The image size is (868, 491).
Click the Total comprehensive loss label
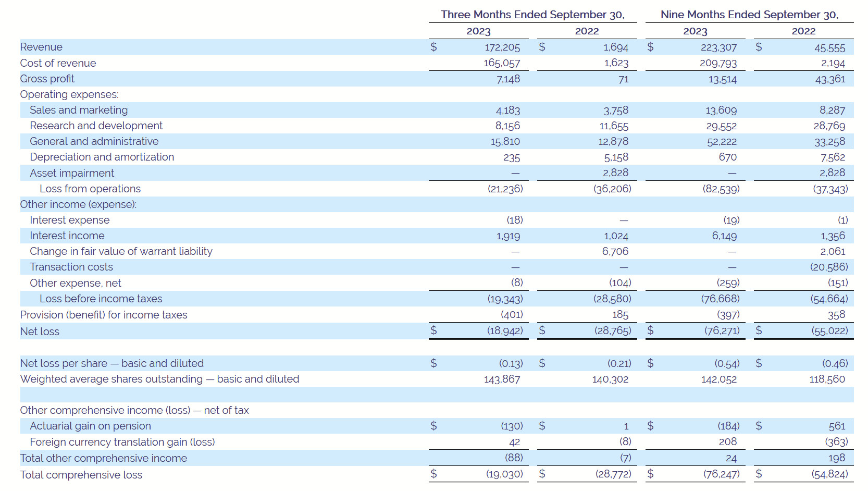click(81, 475)
